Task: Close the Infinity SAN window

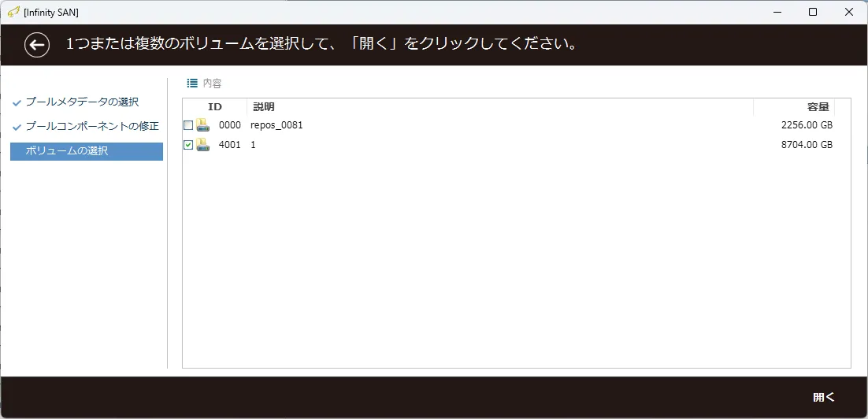Action: pyautogui.click(x=848, y=12)
